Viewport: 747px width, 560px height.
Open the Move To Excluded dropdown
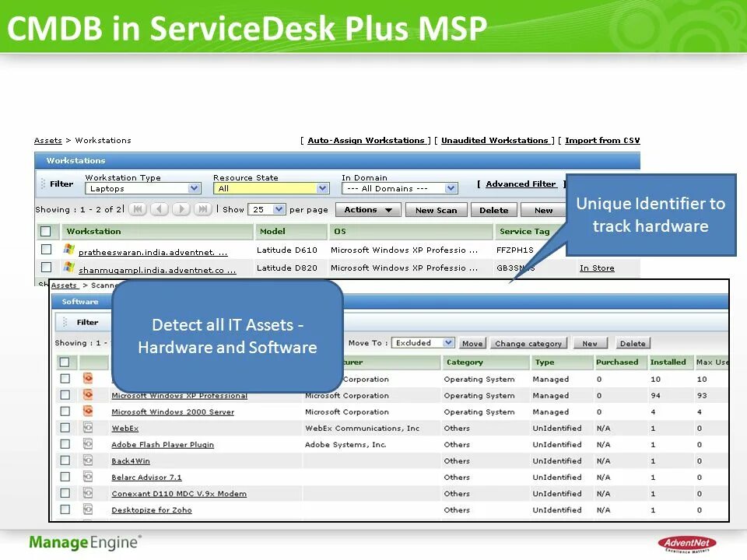(x=423, y=343)
